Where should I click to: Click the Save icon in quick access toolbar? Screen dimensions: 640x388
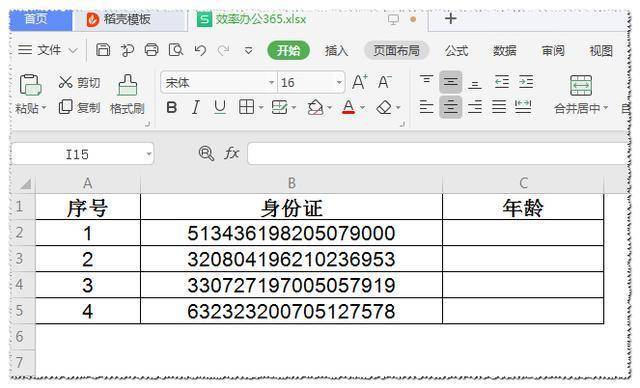[102, 50]
